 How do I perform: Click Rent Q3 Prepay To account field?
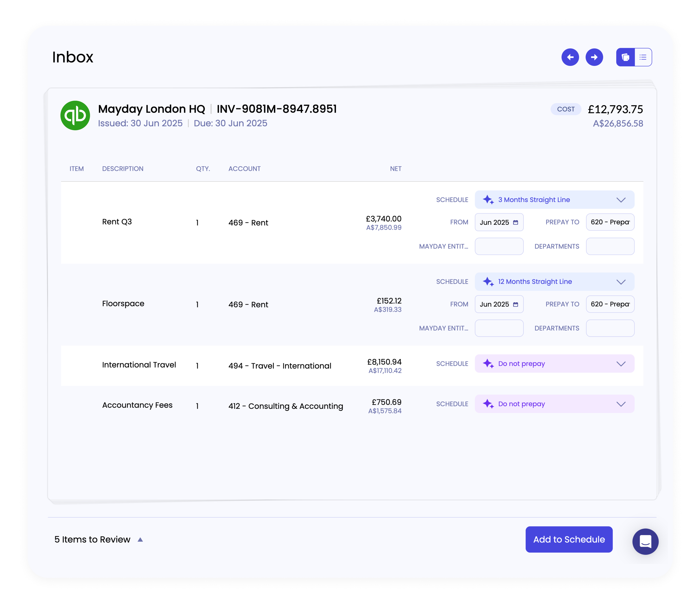tap(610, 222)
